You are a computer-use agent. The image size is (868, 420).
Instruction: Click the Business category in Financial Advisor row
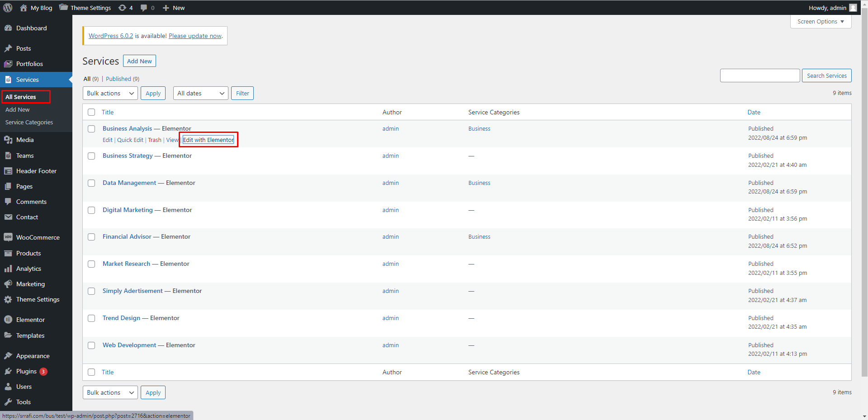pyautogui.click(x=479, y=236)
